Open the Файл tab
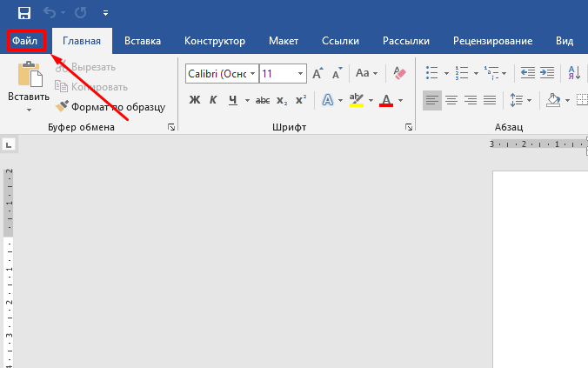 point(24,41)
